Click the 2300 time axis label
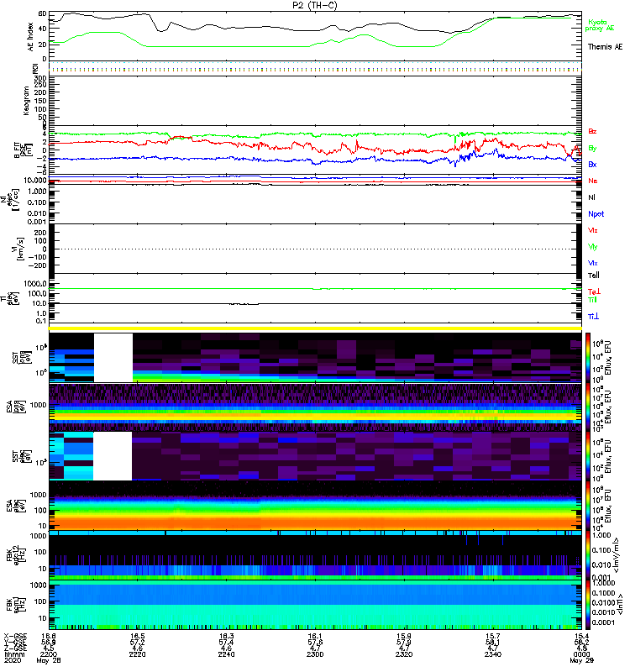This screenshot has width=630, height=672. [x=315, y=654]
